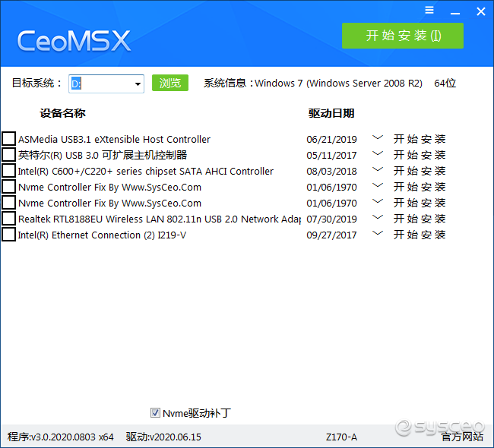This screenshot has width=494, height=448.
Task: Click 开始安装 for Intel SATA AHCI Controller
Action: click(420, 171)
